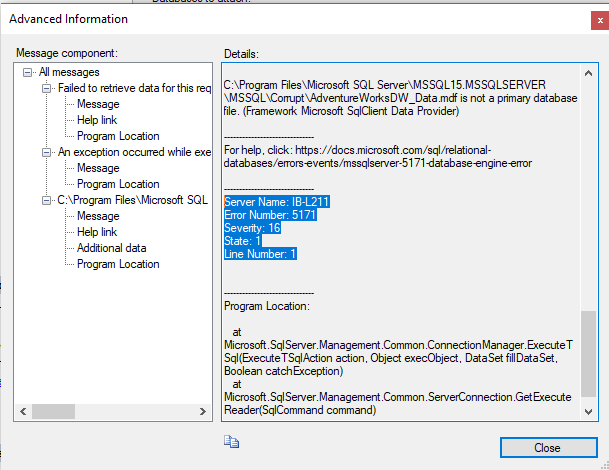609x470 pixels.
Task: Collapse the 'Failed to retrieve data' node
Action: coord(47,88)
